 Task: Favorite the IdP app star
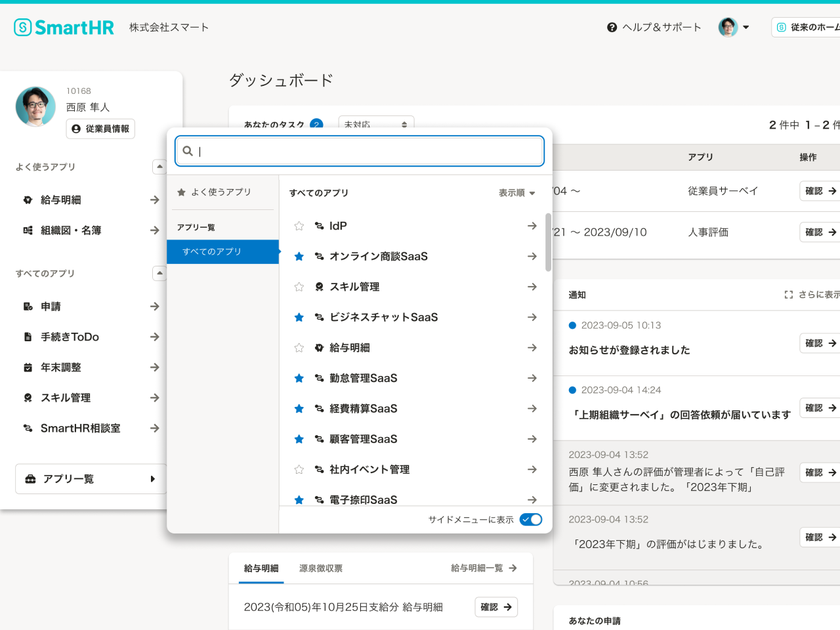tap(299, 226)
